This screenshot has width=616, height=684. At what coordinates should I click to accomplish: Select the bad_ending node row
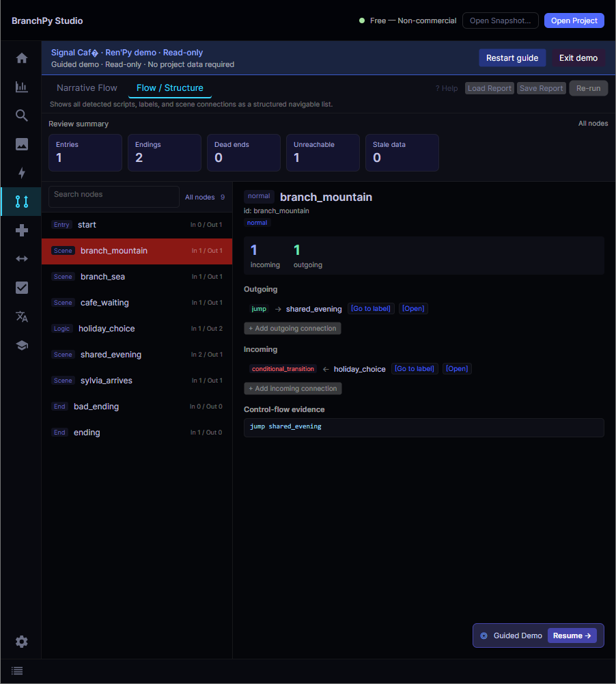[137, 407]
